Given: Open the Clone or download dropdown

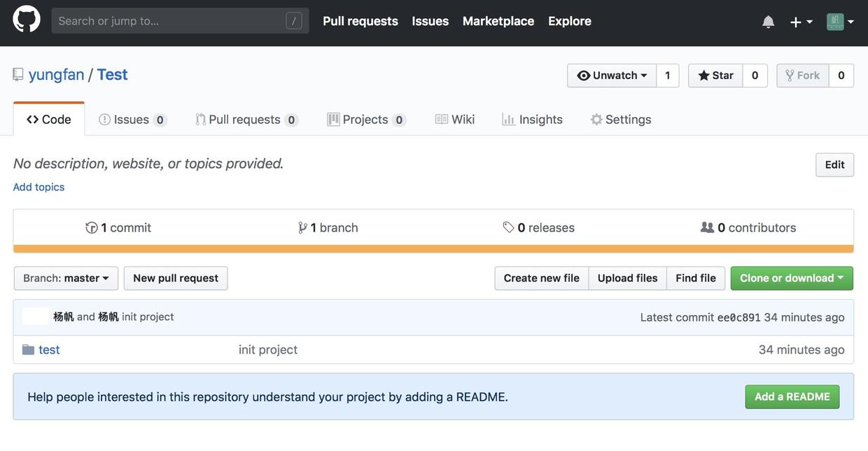Looking at the screenshot, I should 792,278.
